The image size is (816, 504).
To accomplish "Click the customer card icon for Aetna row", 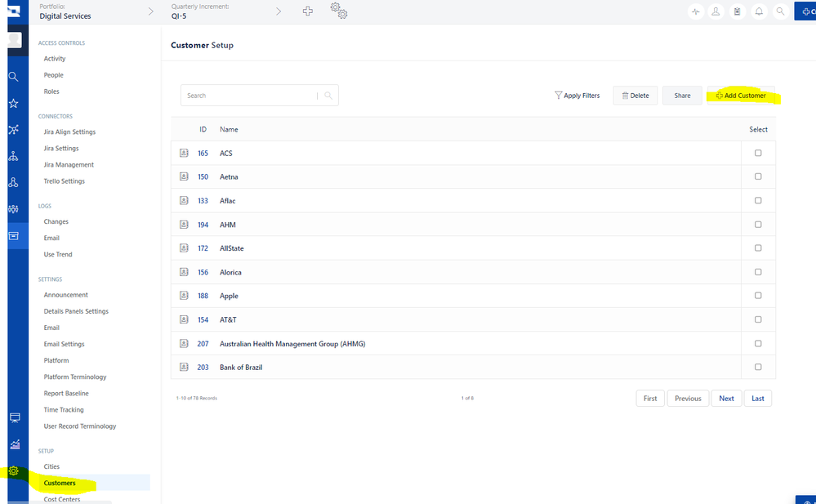I will click(x=184, y=176).
